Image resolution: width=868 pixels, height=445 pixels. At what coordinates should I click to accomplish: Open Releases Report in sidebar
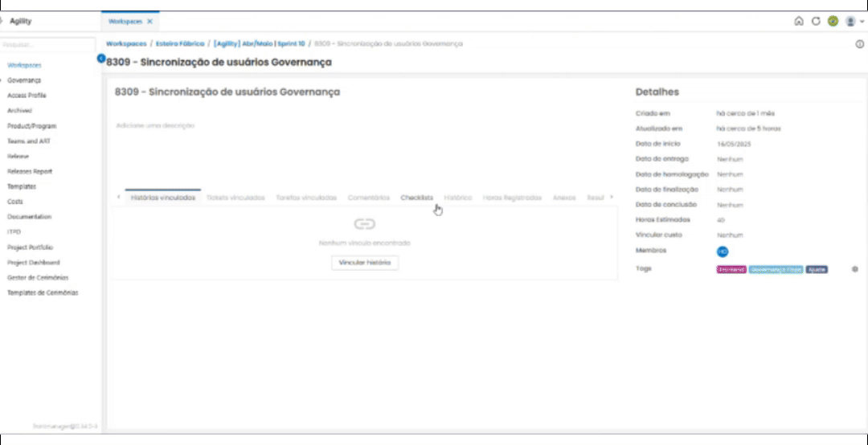coord(30,172)
